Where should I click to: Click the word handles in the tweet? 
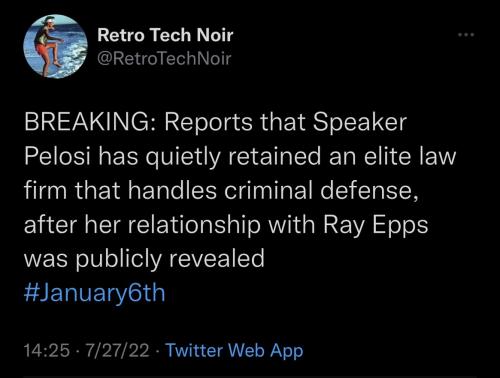[x=172, y=191]
